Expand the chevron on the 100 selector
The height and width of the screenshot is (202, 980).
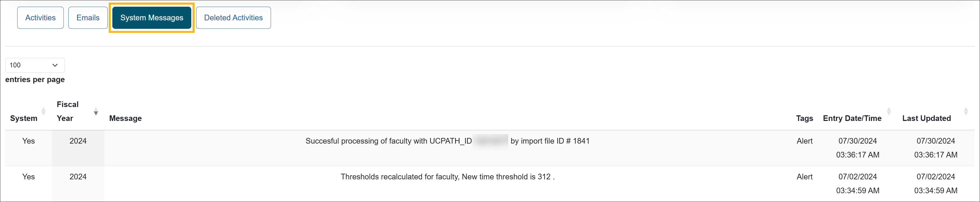(x=55, y=65)
